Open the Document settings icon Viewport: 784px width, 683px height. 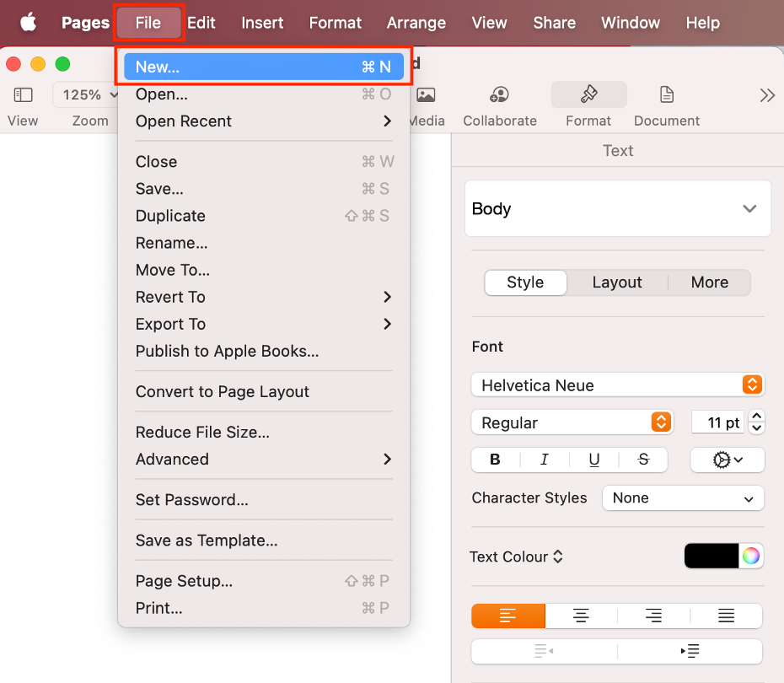666,94
